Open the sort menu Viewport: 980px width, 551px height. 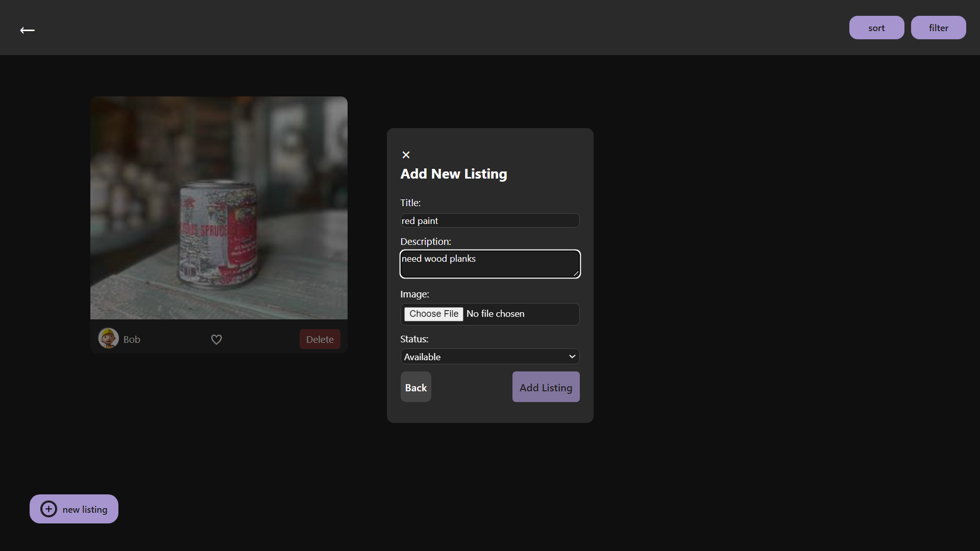coord(876,28)
